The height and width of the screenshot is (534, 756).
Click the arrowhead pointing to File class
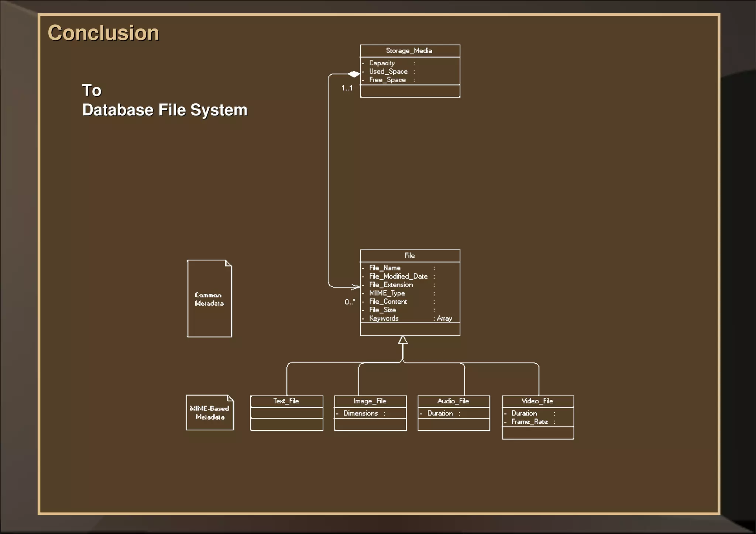[355, 287]
